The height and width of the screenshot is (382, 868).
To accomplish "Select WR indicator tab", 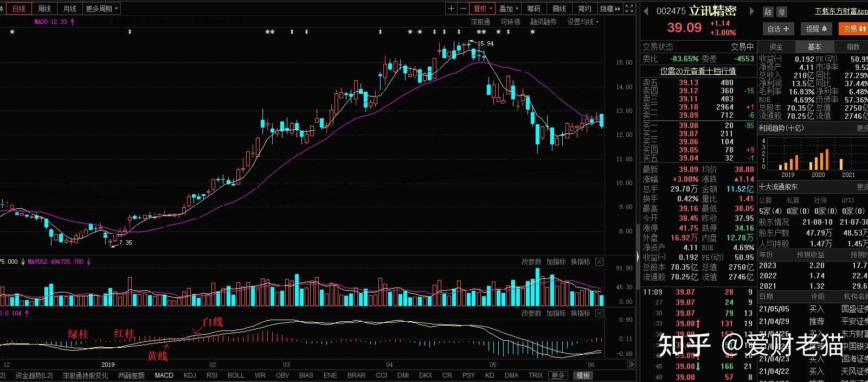I will pyautogui.click(x=260, y=375).
